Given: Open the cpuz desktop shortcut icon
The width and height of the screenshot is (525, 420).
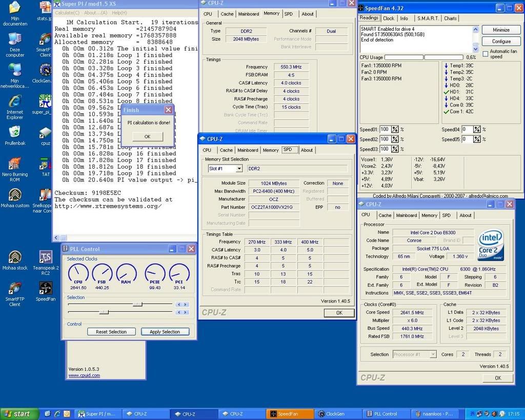Looking at the screenshot, I should point(45,136).
